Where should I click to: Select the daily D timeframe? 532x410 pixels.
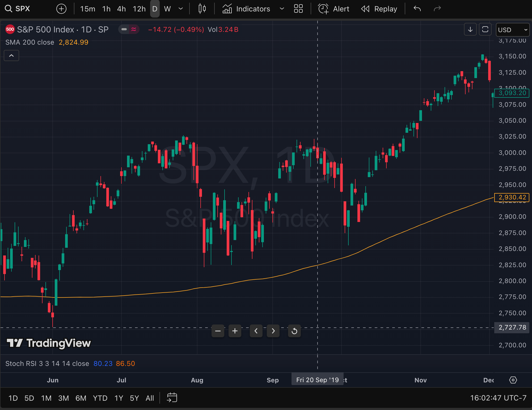[155, 9]
